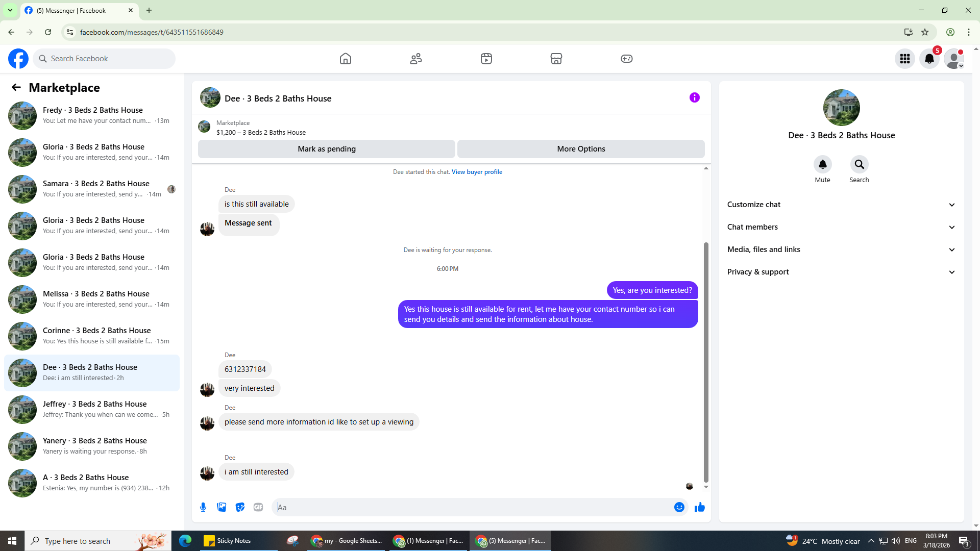The image size is (980, 551).
Task: Go to Home tab in navigation
Action: pos(346,59)
